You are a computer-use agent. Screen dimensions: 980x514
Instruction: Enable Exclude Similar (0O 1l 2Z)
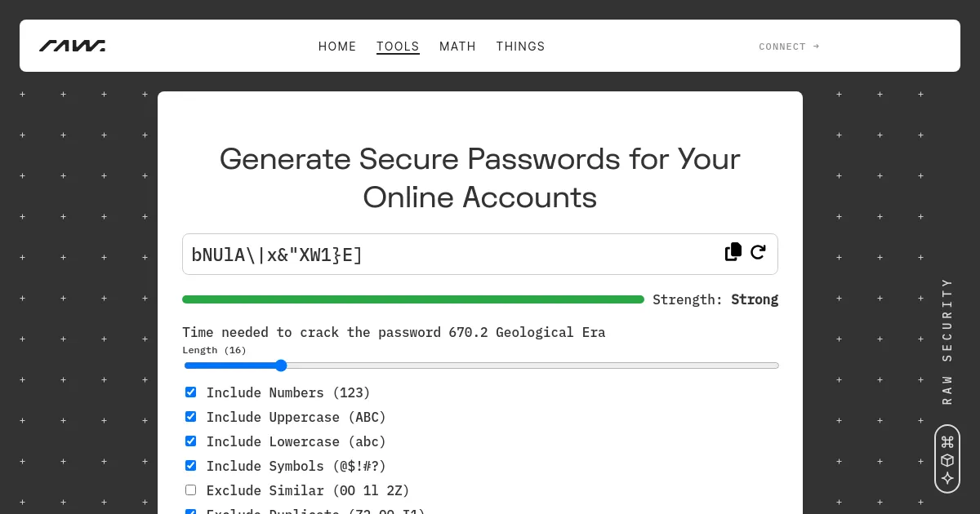pyautogui.click(x=190, y=490)
